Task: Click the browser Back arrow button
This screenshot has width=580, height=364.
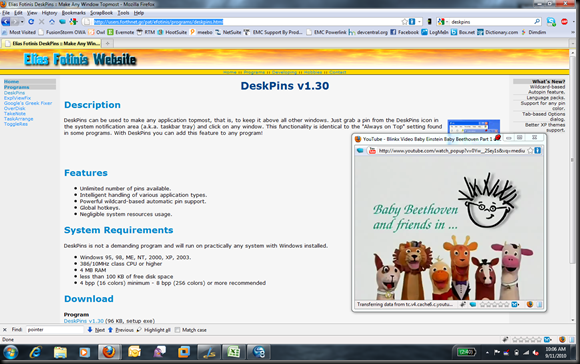Action: [x=6, y=22]
